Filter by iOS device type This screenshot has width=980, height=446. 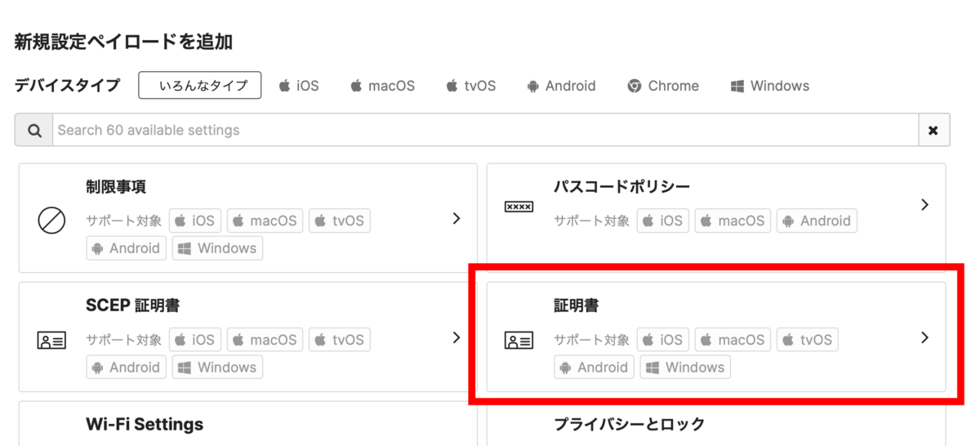[299, 86]
